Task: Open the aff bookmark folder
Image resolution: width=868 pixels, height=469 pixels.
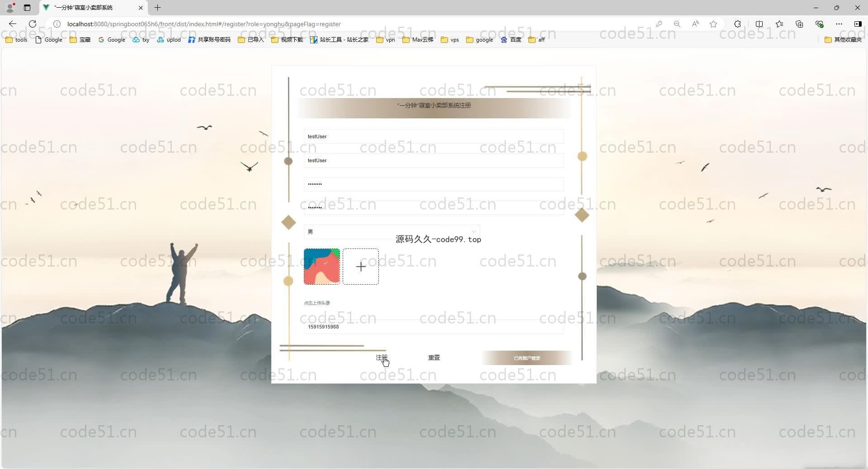Action: coord(537,40)
